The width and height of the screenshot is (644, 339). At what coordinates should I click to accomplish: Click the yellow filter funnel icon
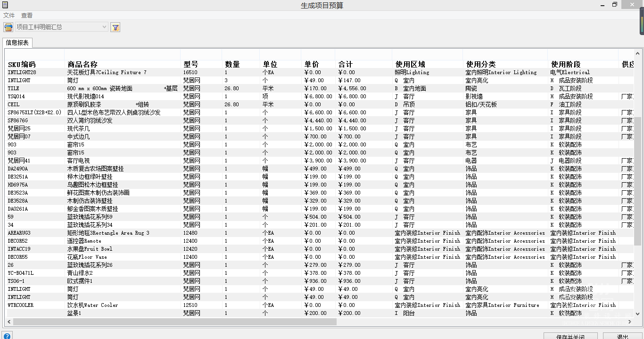116,27
